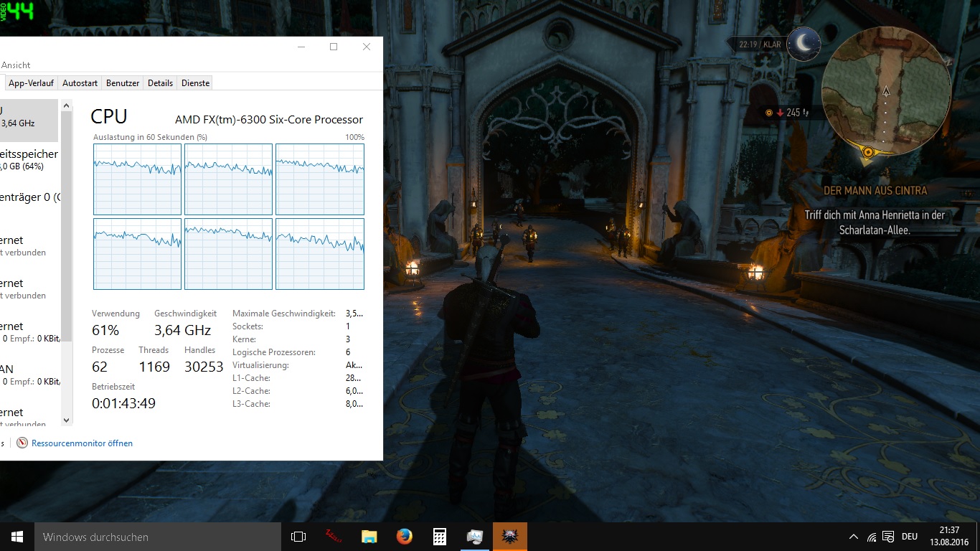Switch to the Autostart tab

[x=80, y=83]
